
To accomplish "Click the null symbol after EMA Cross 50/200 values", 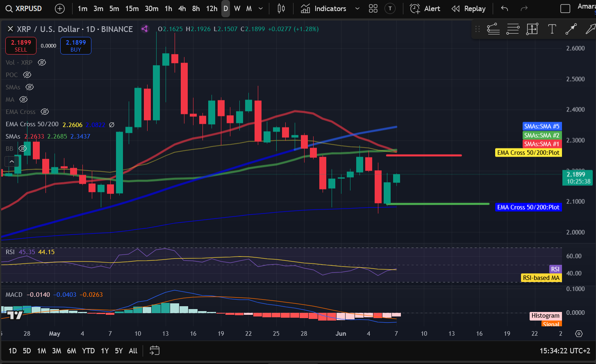I will 111,124.
